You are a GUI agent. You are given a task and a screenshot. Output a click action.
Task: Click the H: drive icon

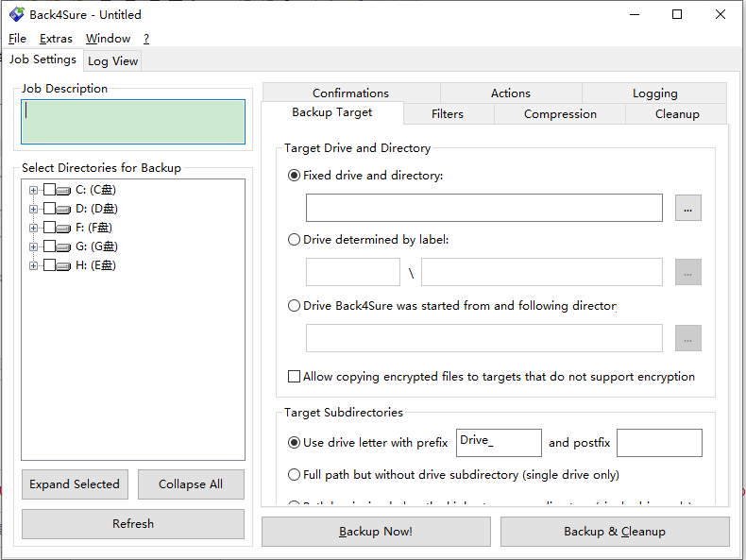coord(64,265)
